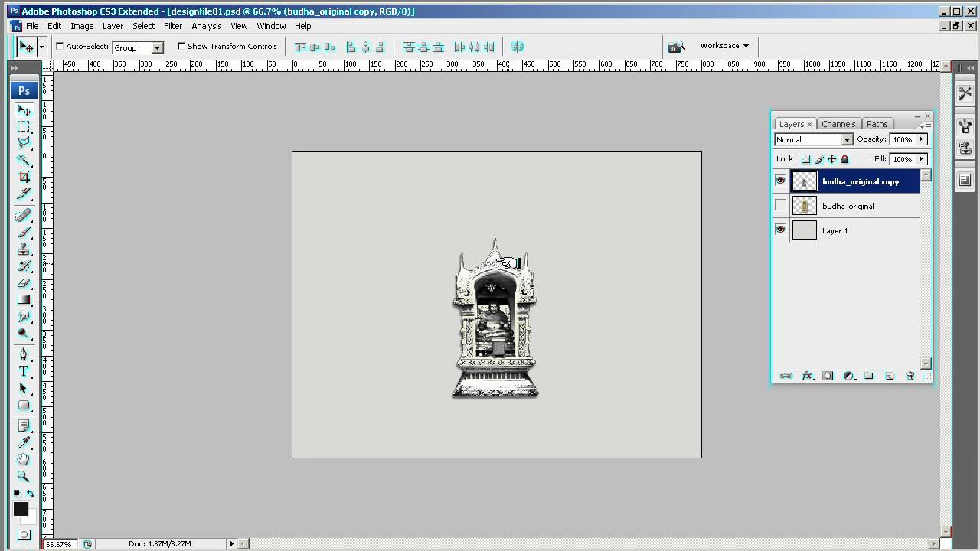Hide Layer 1 visibility eye

[780, 230]
